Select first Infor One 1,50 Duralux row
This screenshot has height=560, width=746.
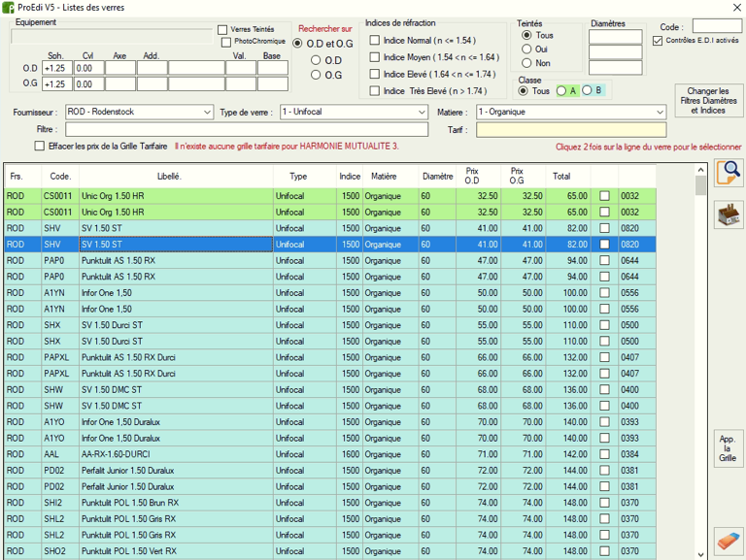329,422
